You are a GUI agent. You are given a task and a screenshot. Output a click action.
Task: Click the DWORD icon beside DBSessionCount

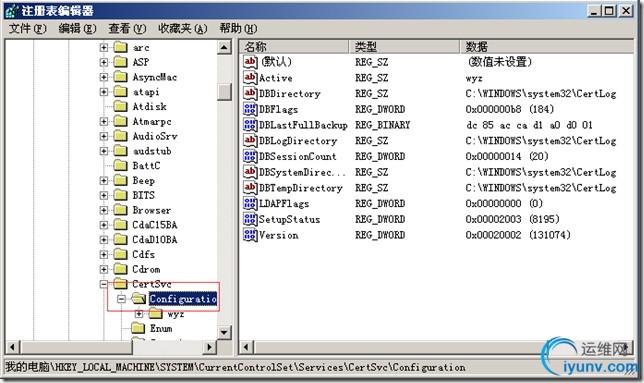pyautogui.click(x=250, y=156)
